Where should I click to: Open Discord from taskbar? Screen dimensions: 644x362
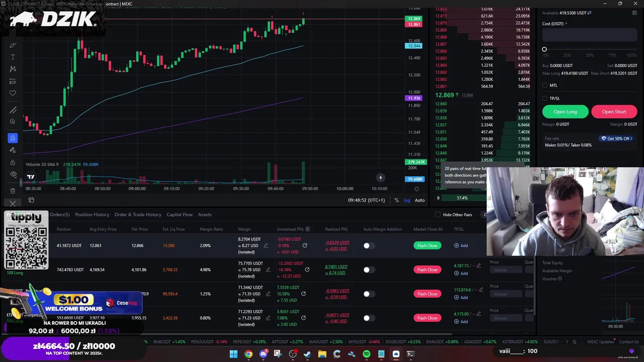263,354
